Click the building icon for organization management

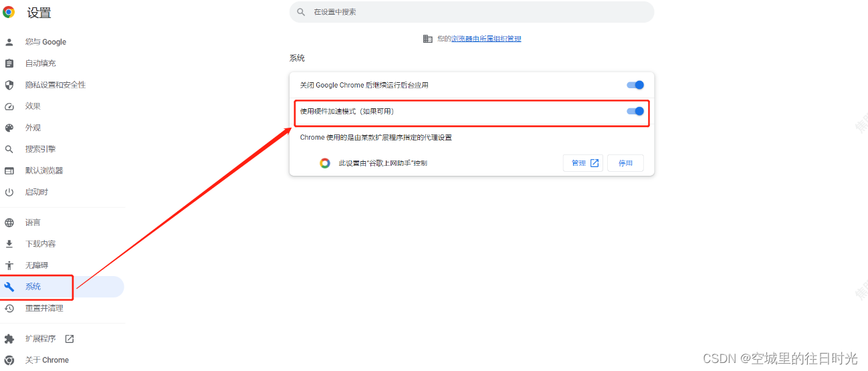tap(428, 39)
